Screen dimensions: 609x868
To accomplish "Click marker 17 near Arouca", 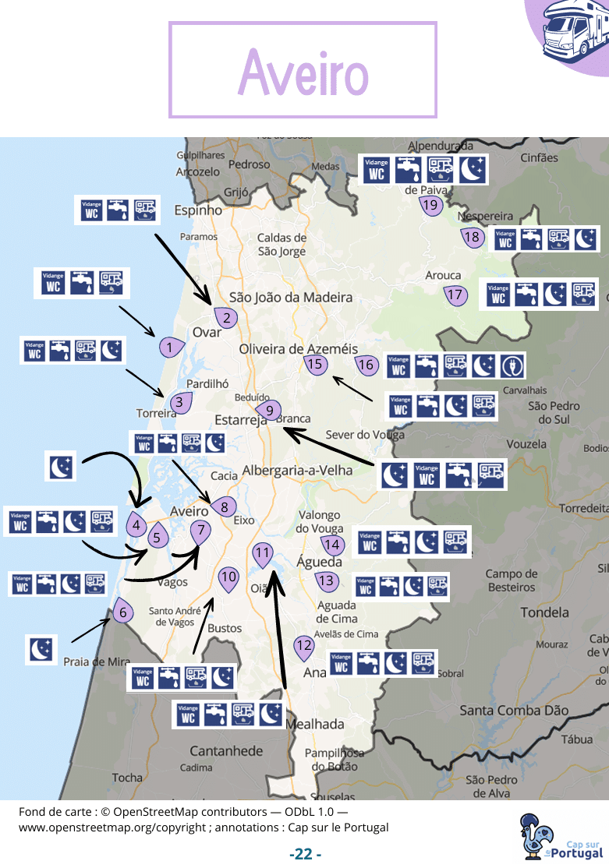I will 455,295.
